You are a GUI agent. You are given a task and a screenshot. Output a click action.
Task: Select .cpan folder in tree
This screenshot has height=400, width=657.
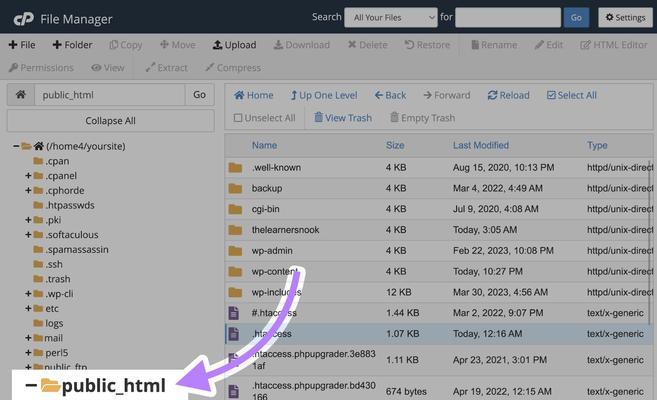pyautogui.click(x=51, y=161)
